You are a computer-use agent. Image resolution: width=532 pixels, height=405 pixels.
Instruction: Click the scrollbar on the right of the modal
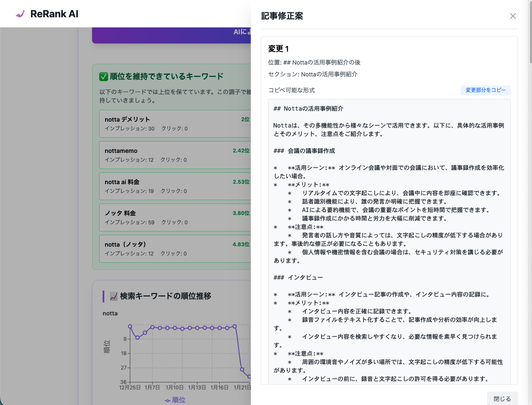pyautogui.click(x=529, y=42)
